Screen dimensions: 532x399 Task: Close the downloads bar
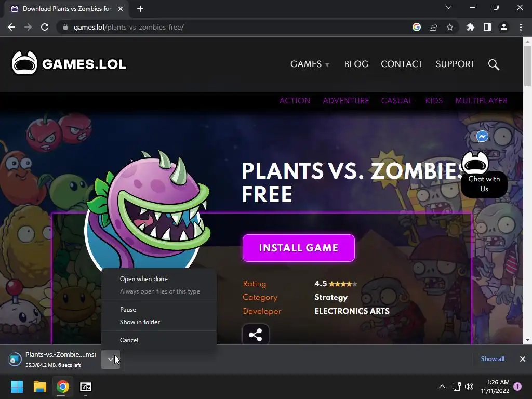pyautogui.click(x=523, y=359)
